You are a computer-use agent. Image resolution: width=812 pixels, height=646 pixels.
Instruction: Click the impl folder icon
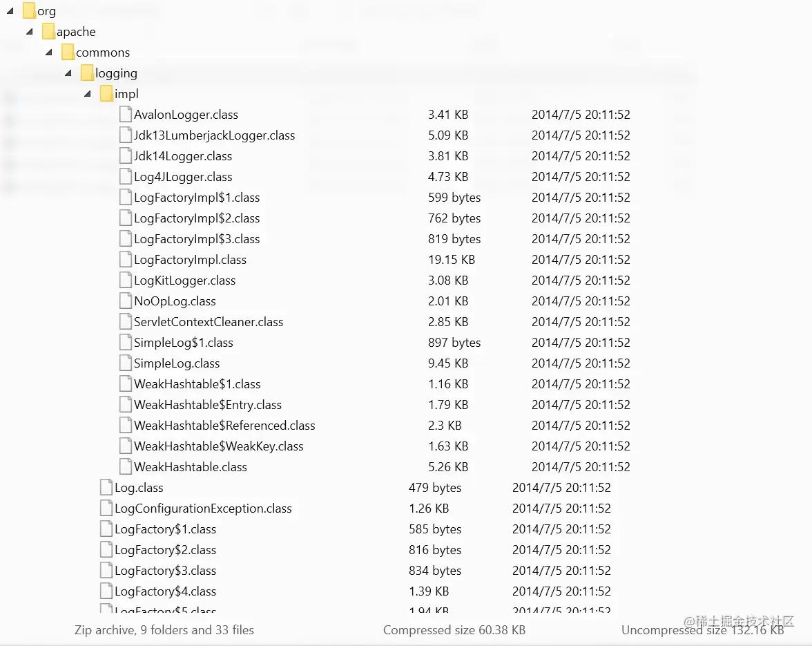pyautogui.click(x=106, y=94)
